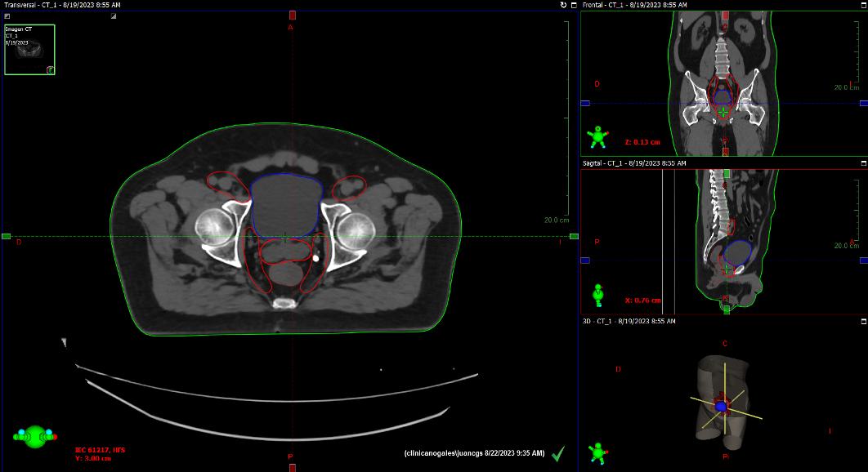
Task: Click the 'Z: 0.13 cm' plane position label
Action: [642, 142]
